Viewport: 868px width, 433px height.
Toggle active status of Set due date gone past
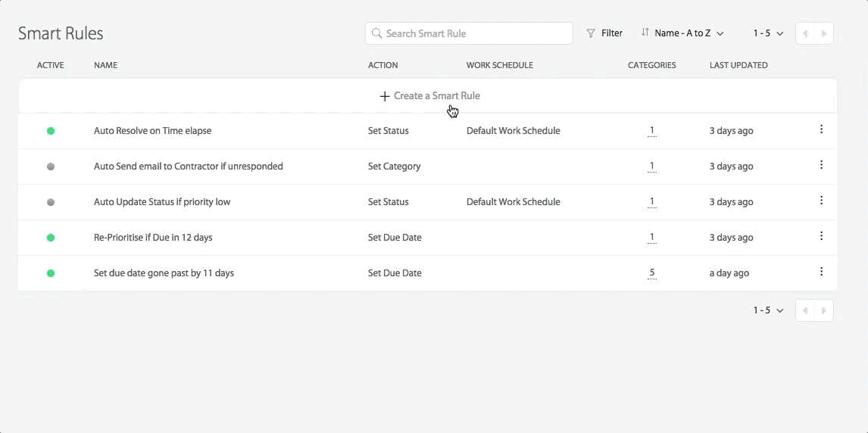pos(51,273)
